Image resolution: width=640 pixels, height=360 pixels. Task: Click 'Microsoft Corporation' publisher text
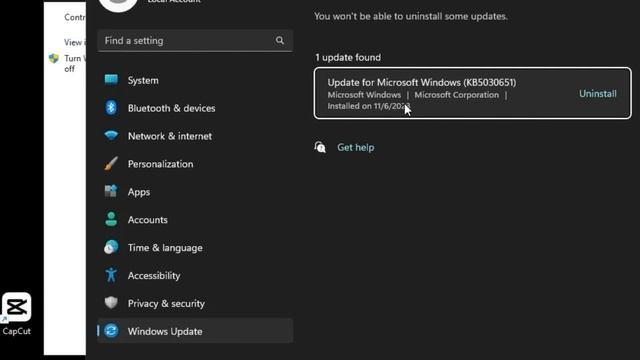pos(457,95)
